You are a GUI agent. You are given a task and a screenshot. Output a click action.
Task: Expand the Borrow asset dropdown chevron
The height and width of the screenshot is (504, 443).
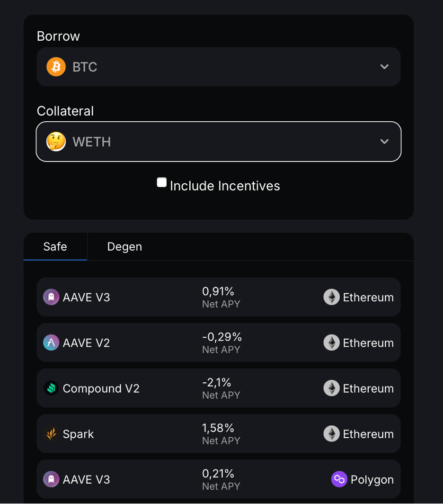pos(384,67)
